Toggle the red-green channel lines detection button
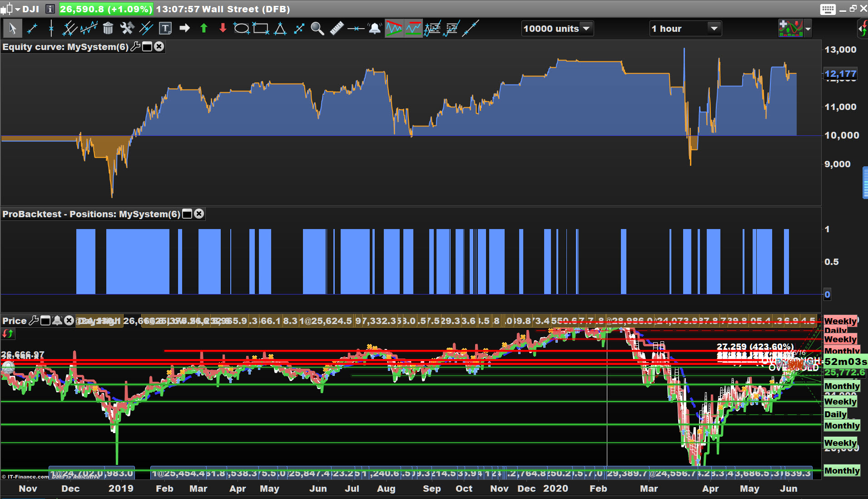 394,29
